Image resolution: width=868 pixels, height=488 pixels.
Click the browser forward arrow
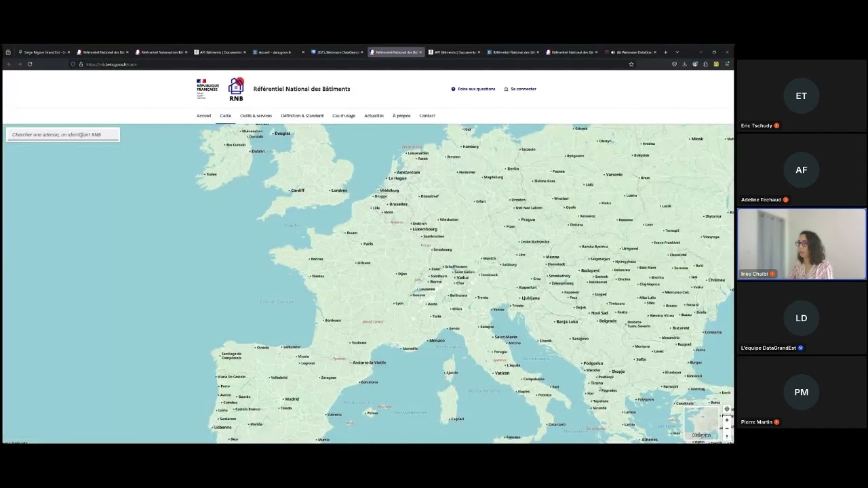(x=19, y=64)
